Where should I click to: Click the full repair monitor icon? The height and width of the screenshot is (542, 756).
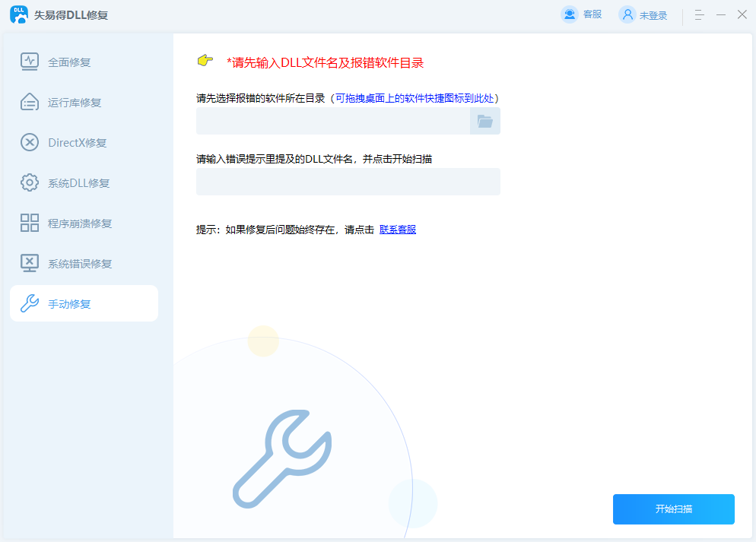click(29, 62)
